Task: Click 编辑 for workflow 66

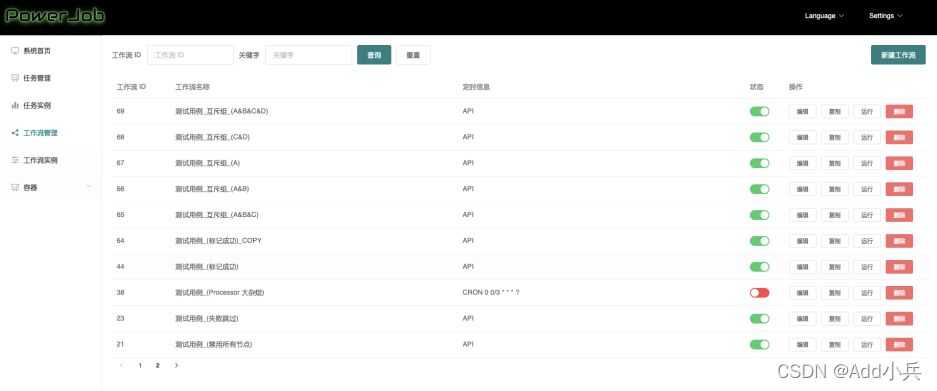Action: click(x=803, y=189)
